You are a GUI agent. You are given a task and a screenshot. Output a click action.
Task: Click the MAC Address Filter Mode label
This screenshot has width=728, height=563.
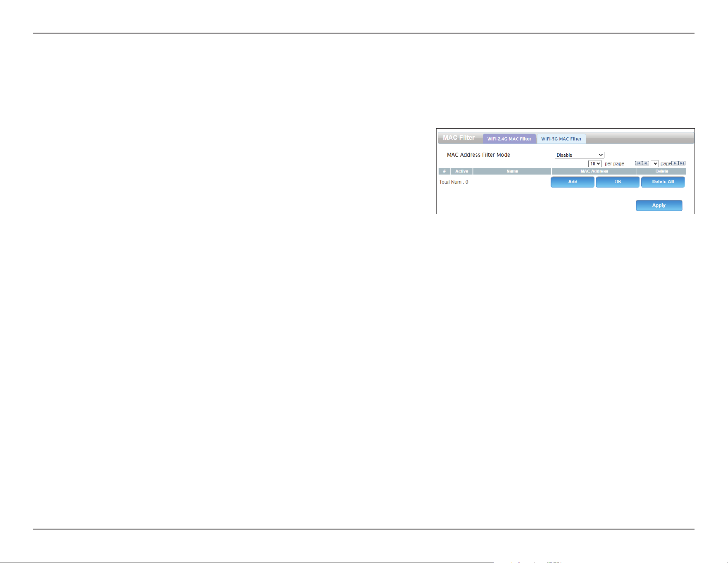(x=478, y=155)
